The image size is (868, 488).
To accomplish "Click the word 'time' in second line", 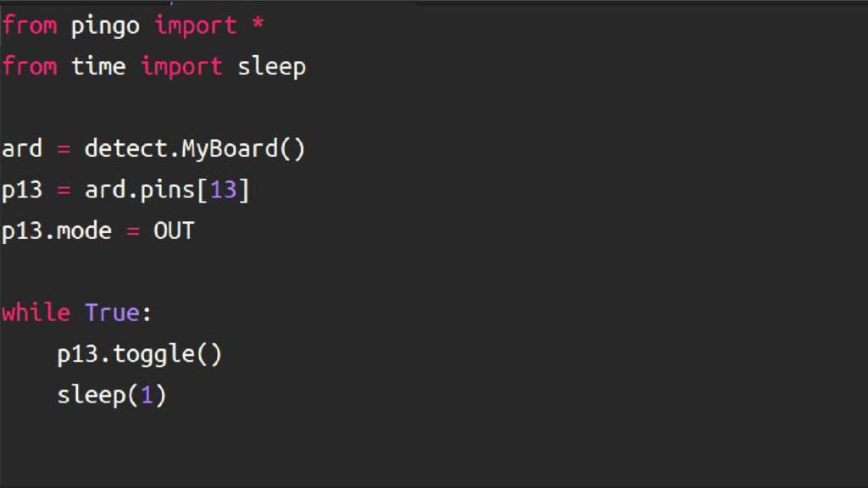I will [98, 66].
